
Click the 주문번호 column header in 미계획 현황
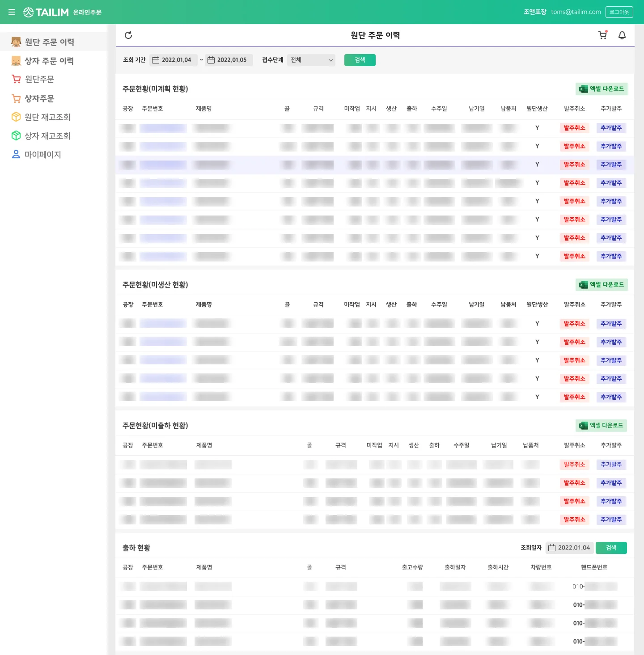153,109
